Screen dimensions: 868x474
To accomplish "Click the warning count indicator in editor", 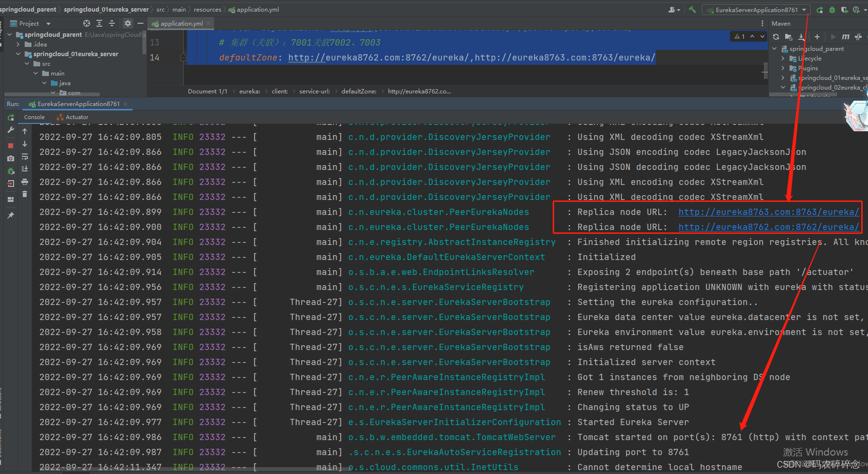I will pyautogui.click(x=739, y=37).
